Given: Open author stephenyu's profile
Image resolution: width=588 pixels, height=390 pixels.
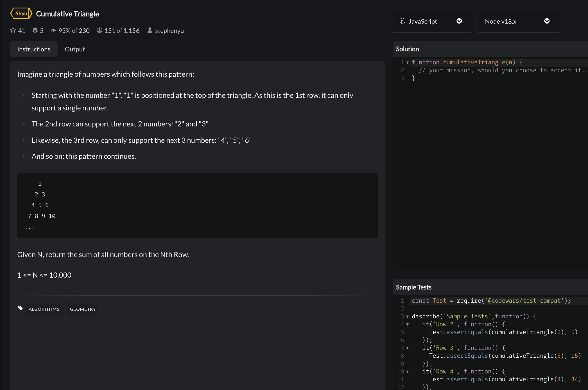Looking at the screenshot, I should [x=169, y=31].
